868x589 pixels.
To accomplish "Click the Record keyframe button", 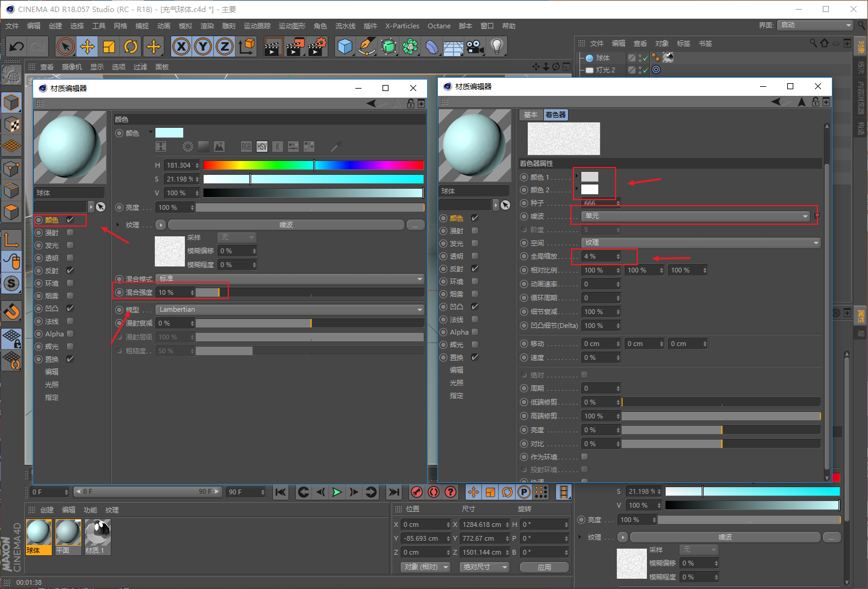I will tap(416, 492).
